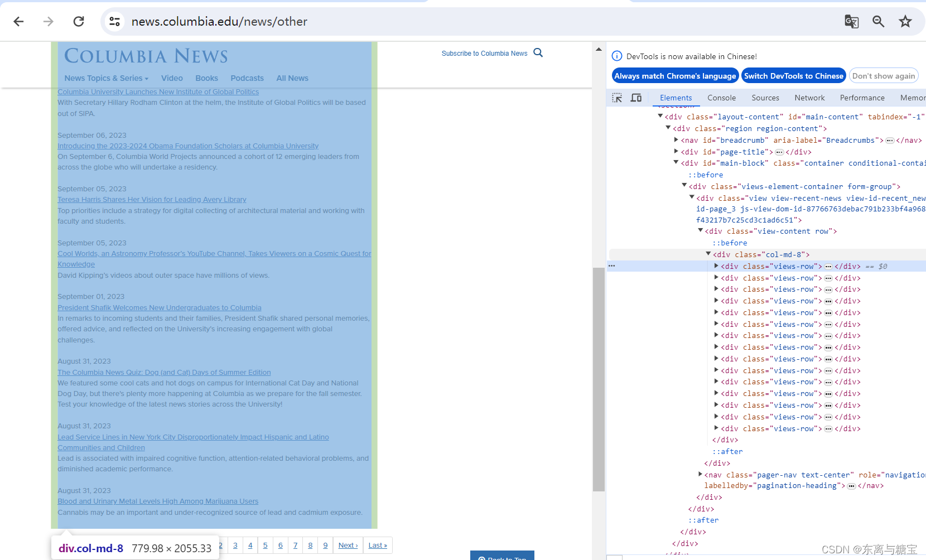Open Columbia News site search magnifier
The height and width of the screenshot is (560, 926).
(x=538, y=52)
